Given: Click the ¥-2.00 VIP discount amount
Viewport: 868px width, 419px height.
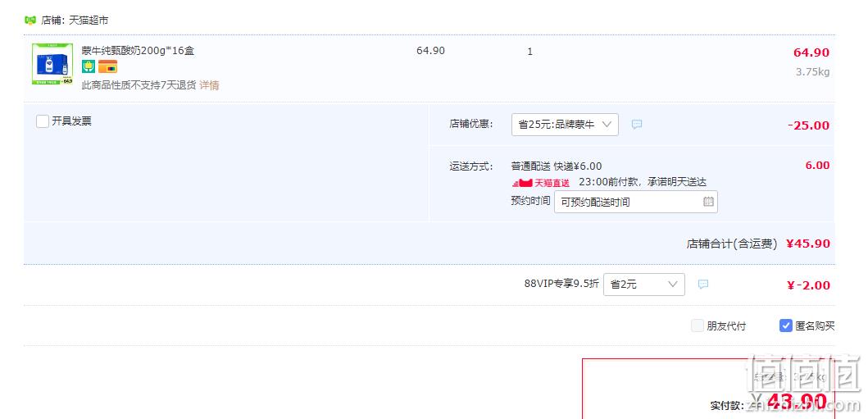Looking at the screenshot, I should pos(807,285).
